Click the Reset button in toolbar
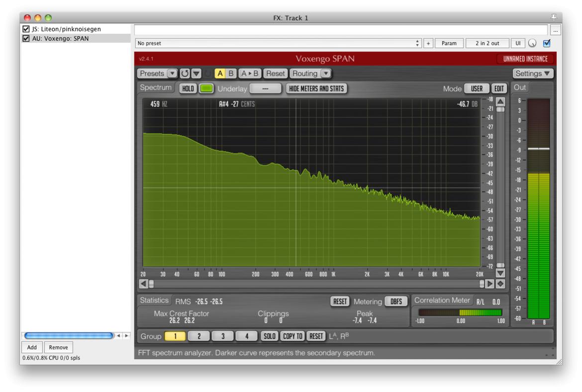 [275, 74]
